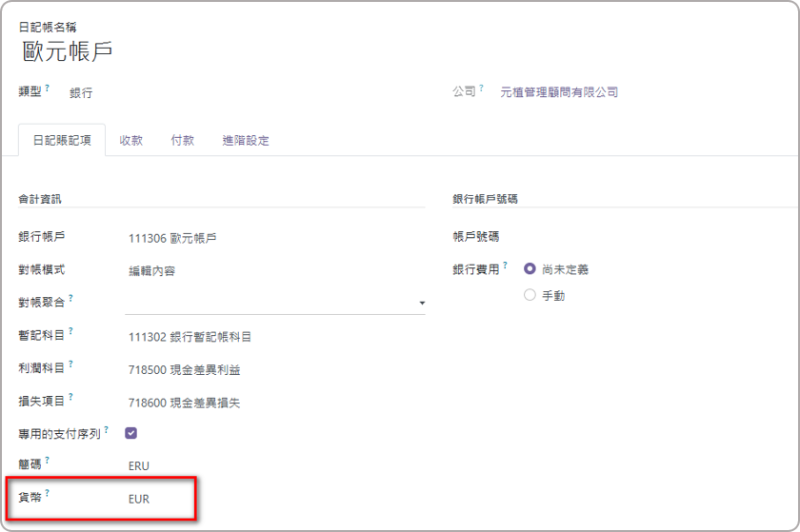This screenshot has width=800, height=532.
Task: Uncheck the 專用的支付序列 checkbox
Action: pyautogui.click(x=131, y=433)
